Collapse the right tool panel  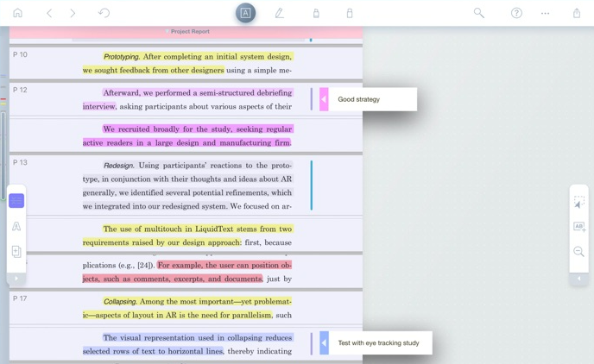point(578,279)
